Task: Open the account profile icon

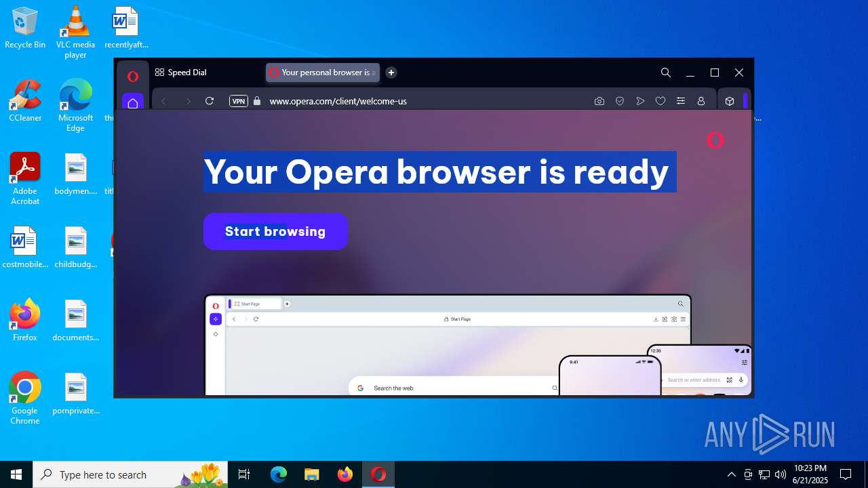Action: [x=701, y=101]
